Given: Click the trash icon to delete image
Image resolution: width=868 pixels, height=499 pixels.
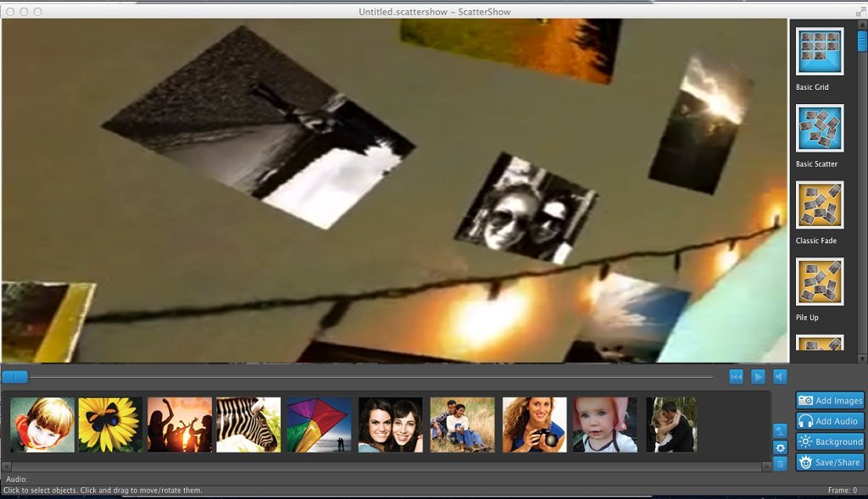Looking at the screenshot, I should coord(780,463).
